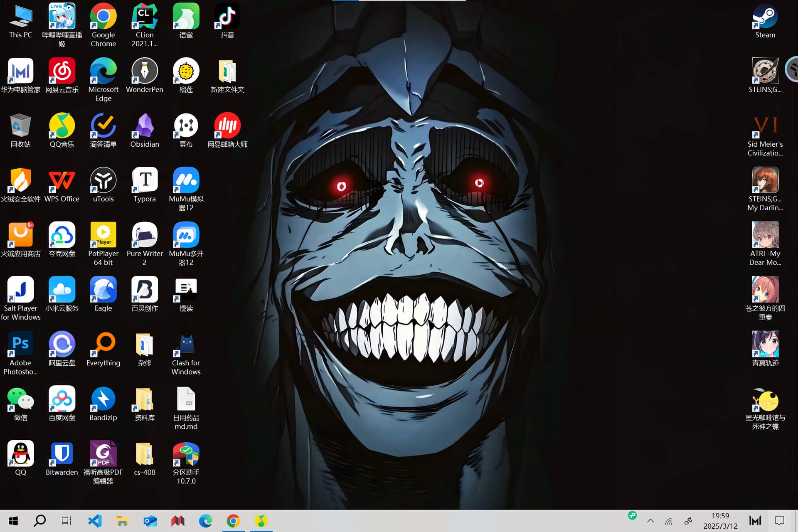The height and width of the screenshot is (532, 798).
Task: Select the 微信 WeChat desktop shortcut
Action: coord(20,404)
